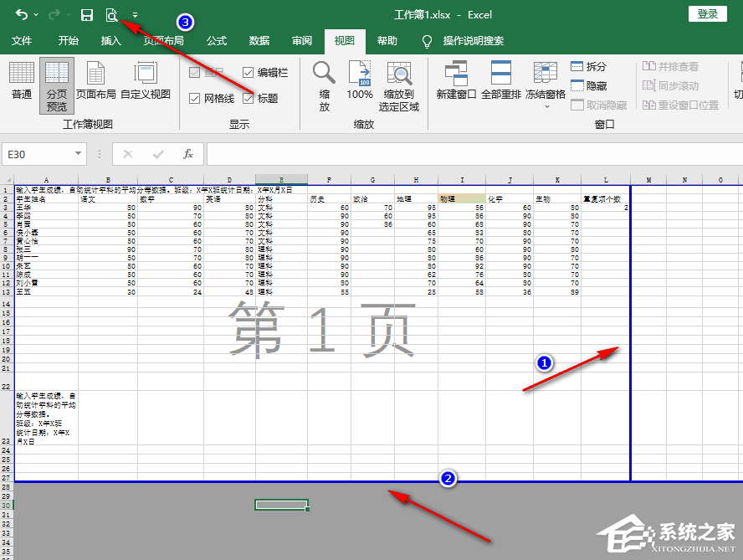
Task: Open a New Window (新建窗口)
Action: [x=456, y=80]
